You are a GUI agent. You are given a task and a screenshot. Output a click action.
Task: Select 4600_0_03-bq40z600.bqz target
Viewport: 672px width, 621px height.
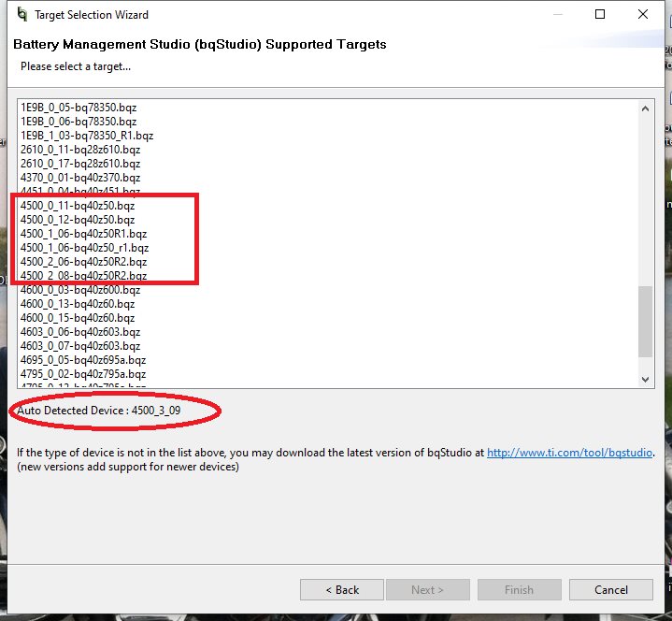tap(80, 290)
